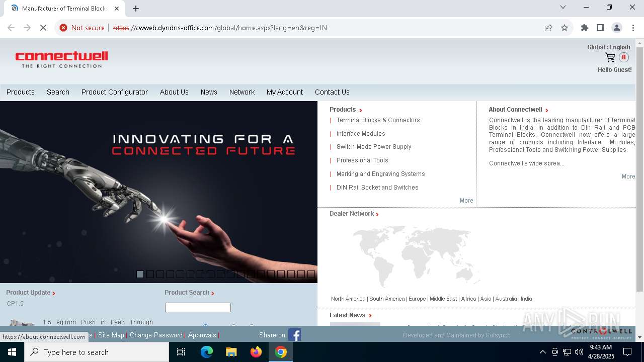Open the Latest News heading link
The image size is (644, 362).
click(350, 315)
